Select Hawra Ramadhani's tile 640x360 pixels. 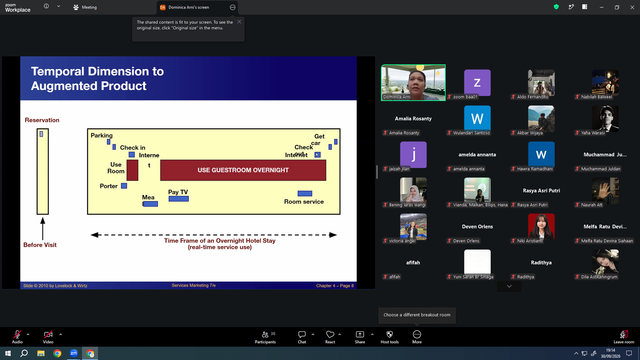[541, 154]
